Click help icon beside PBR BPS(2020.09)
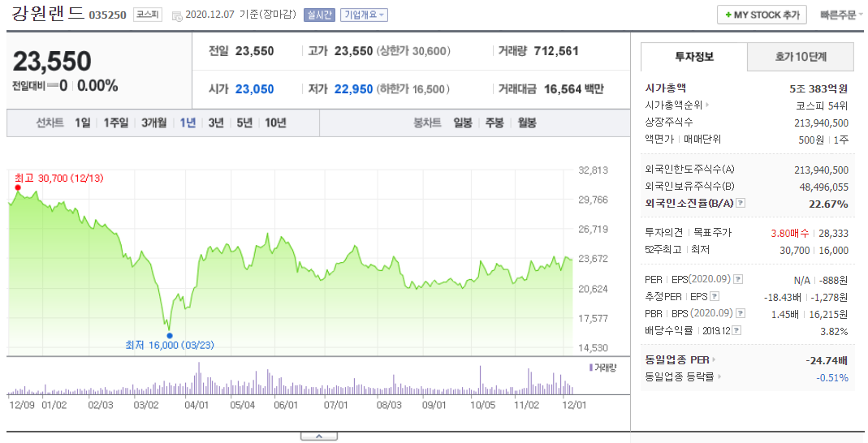The height and width of the screenshot is (443, 868). [x=741, y=313]
